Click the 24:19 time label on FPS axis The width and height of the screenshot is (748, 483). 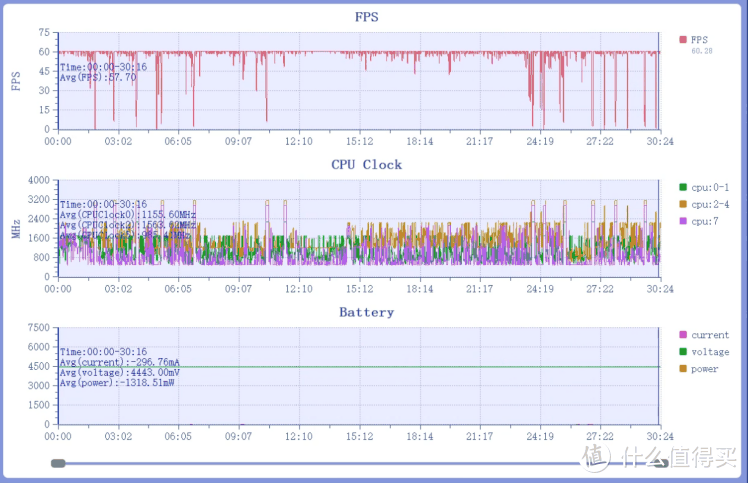click(540, 141)
